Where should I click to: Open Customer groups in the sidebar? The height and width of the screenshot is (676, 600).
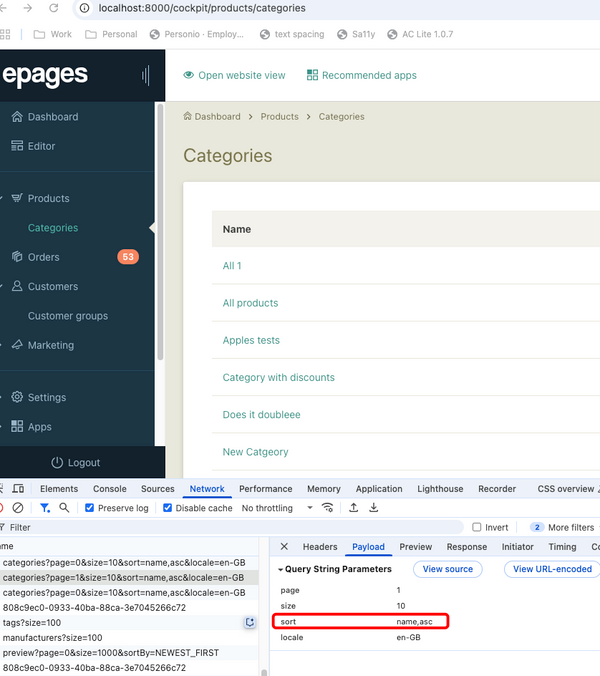coord(68,316)
